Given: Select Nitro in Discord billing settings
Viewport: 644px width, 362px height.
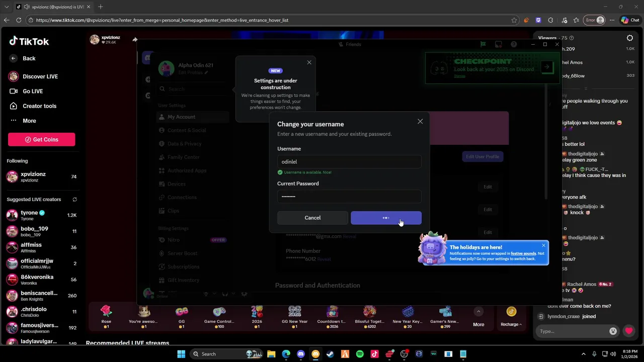Looking at the screenshot, I should pos(192,240).
